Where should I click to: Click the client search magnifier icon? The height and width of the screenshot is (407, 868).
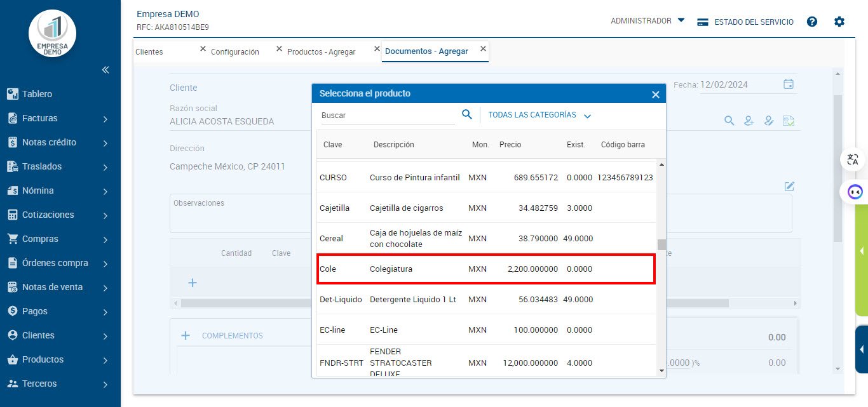729,121
